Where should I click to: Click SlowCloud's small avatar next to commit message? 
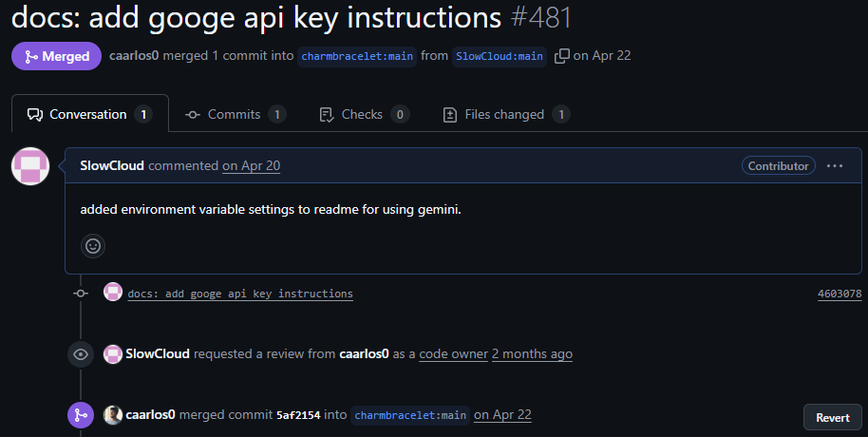(113, 292)
